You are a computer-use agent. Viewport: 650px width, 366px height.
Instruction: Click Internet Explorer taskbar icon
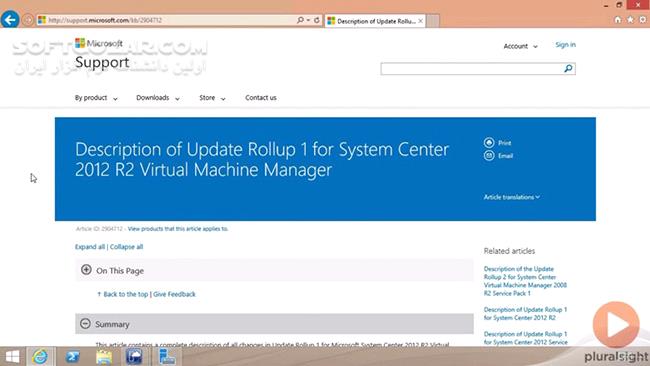tap(40, 356)
